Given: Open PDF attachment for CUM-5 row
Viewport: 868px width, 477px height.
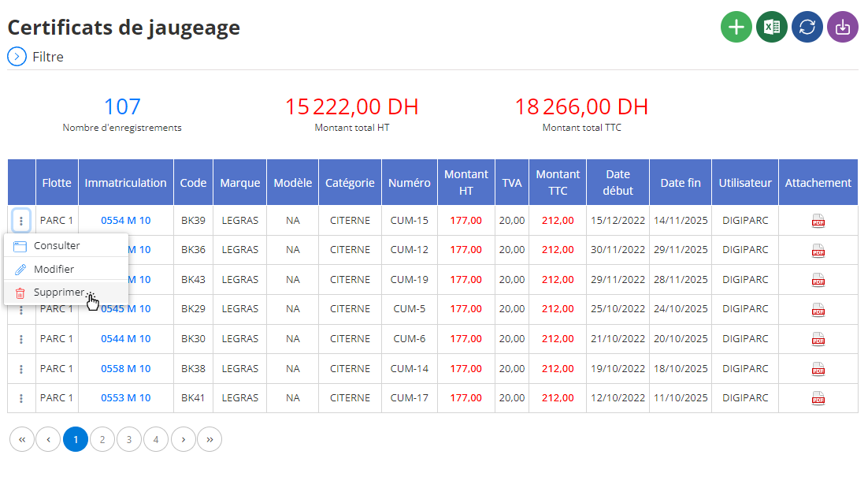Looking at the screenshot, I should (818, 310).
